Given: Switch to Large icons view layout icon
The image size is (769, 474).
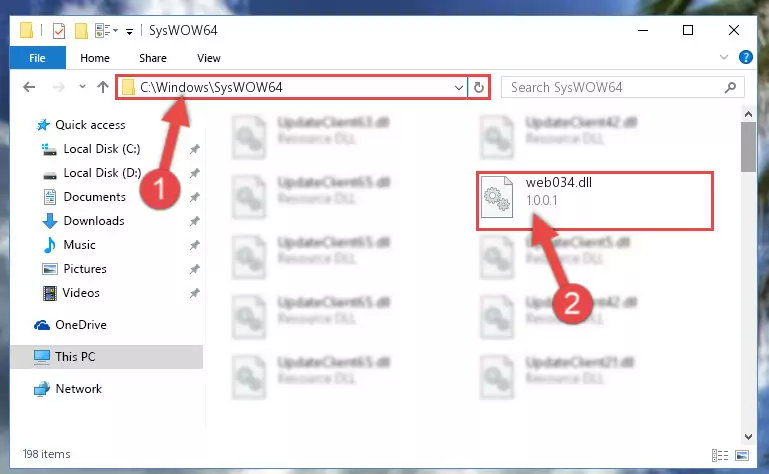Looking at the screenshot, I should point(742,455).
